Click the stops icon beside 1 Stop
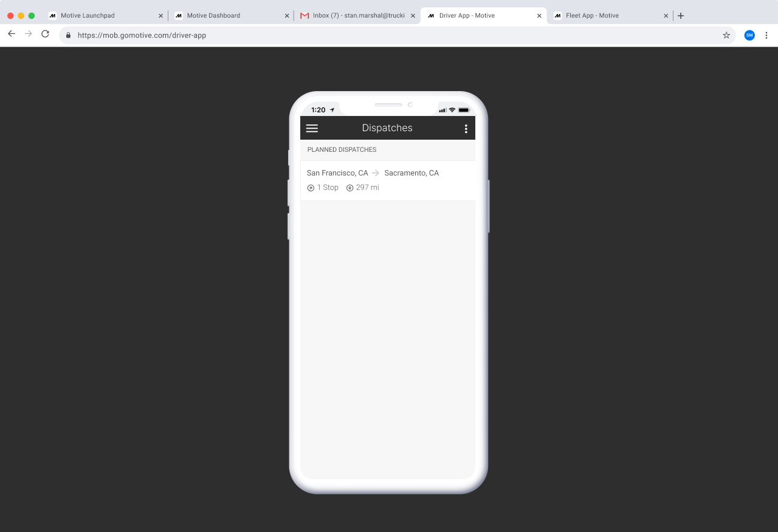The width and height of the screenshot is (778, 532). [x=310, y=188]
